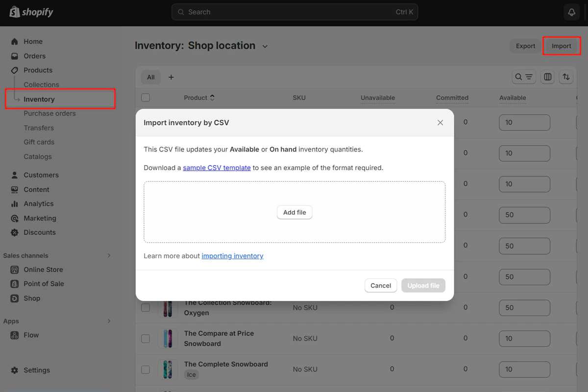Open the Flow app under Apps
This screenshot has height=392, width=588.
(31, 335)
